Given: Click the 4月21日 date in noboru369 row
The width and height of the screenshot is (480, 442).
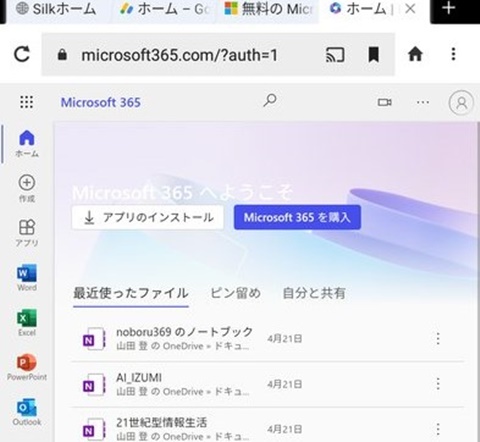Looking at the screenshot, I should tap(285, 339).
